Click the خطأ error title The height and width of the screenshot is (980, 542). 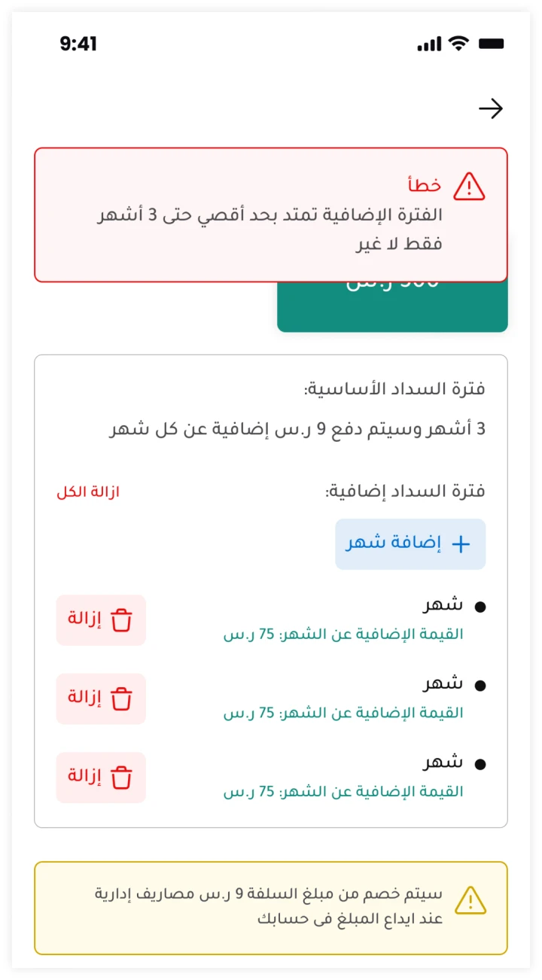[425, 185]
